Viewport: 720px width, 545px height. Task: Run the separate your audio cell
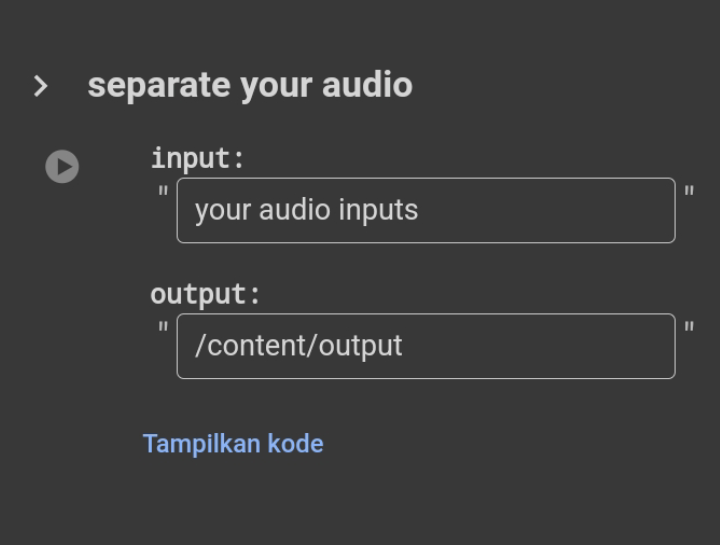tap(62, 166)
